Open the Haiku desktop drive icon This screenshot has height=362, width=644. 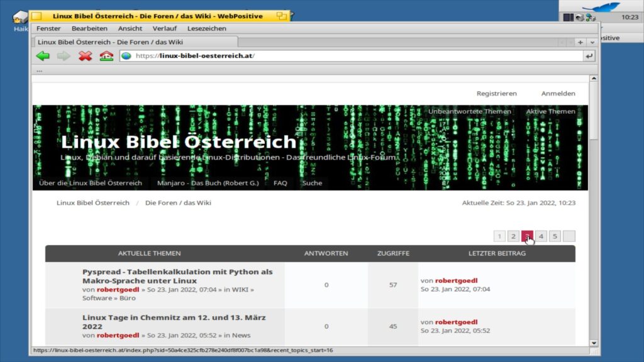(19, 18)
